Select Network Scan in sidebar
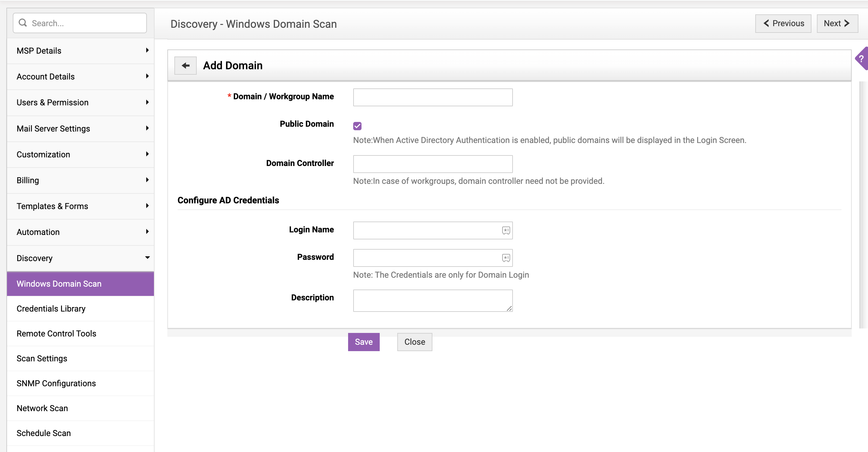Screen dimensions: 868x452 click(42, 408)
